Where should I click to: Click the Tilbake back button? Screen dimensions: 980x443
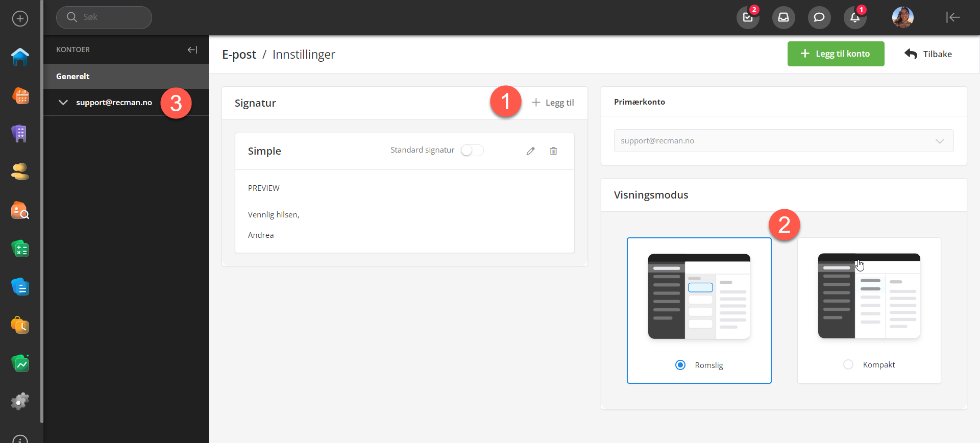pos(928,54)
